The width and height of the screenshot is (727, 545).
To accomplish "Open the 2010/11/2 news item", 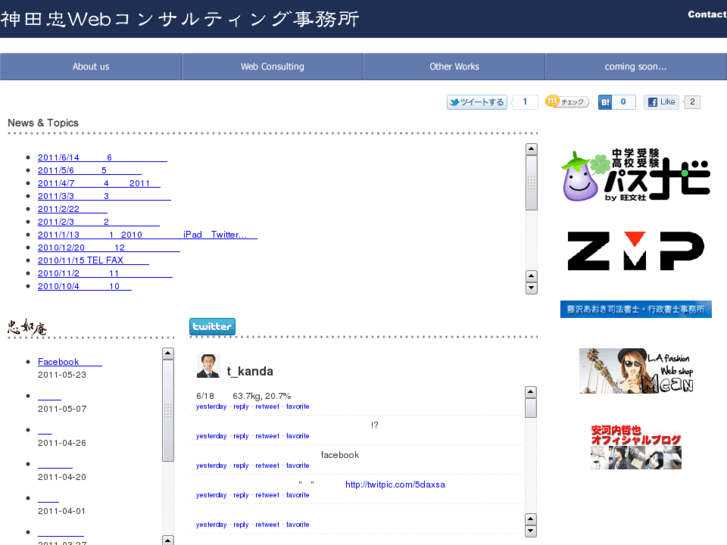I will [105, 274].
